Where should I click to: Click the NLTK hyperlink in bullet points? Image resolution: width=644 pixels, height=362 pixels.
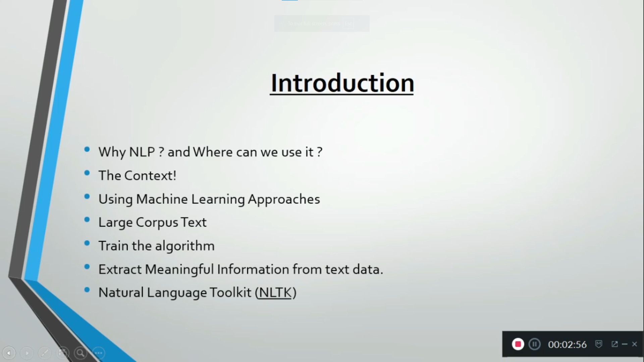coord(274,292)
